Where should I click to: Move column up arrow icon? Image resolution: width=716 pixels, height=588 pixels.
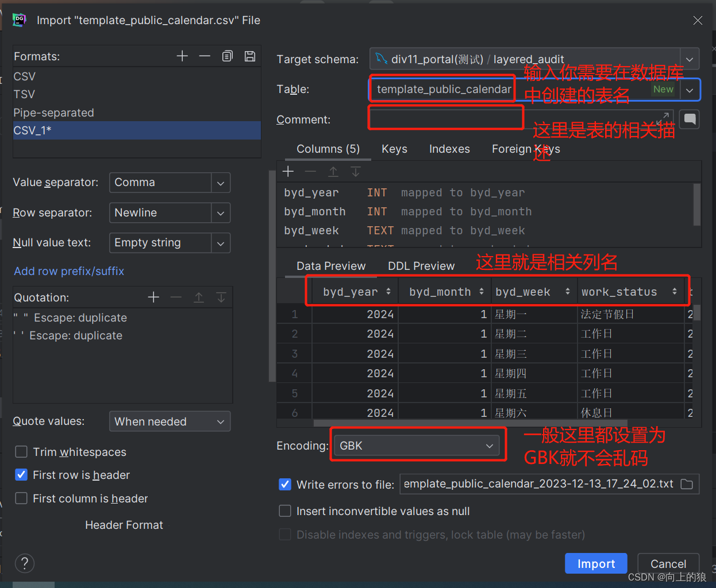[333, 171]
